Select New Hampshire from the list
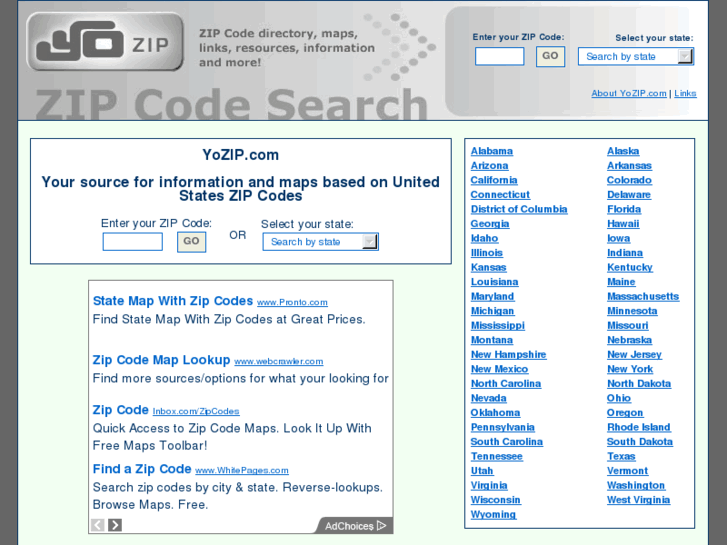 pos(509,354)
